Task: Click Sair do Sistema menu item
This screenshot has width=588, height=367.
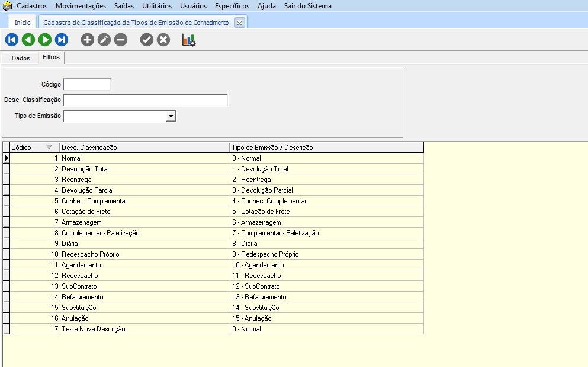Action: point(307,6)
